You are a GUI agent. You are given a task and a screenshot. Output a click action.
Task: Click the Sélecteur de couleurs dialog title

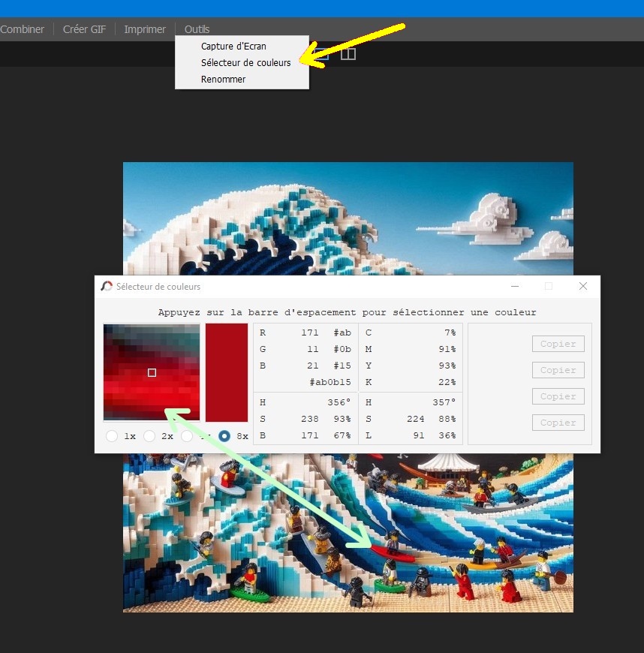click(158, 287)
